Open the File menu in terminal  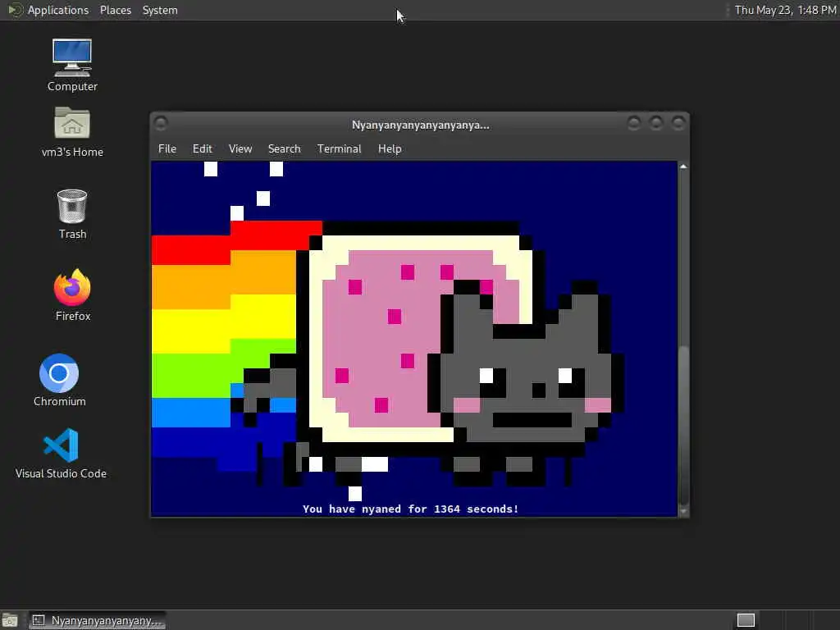[167, 149]
